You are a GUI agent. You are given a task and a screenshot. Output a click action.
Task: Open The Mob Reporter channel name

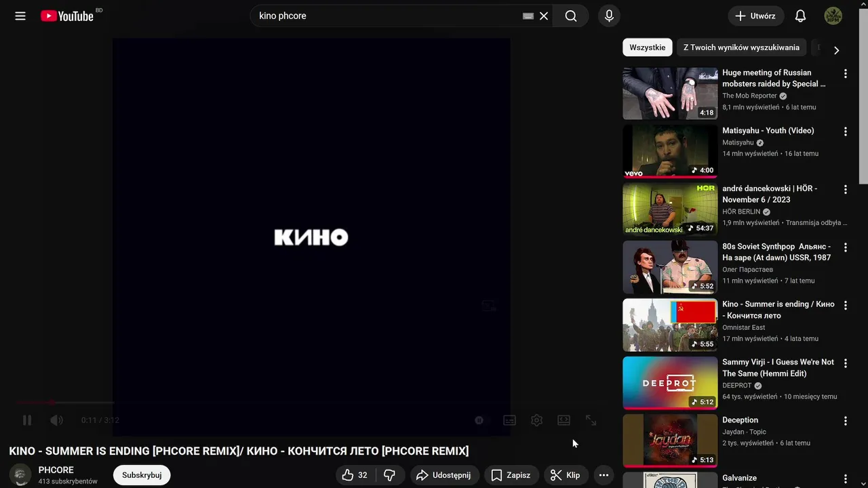749,96
